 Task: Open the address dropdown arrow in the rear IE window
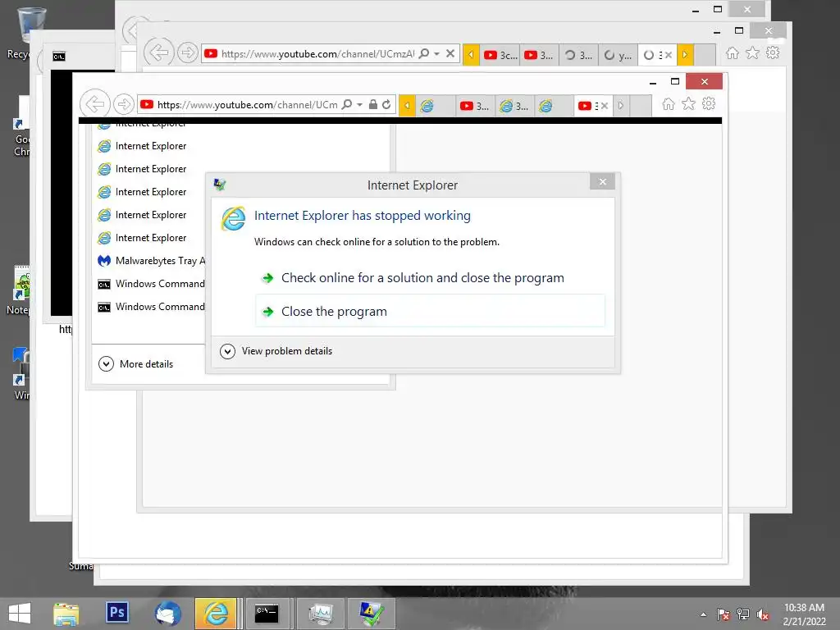(x=436, y=53)
